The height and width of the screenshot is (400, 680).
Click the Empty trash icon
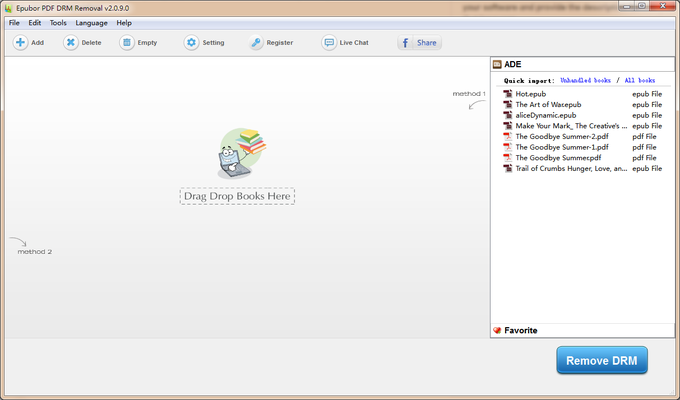click(x=127, y=43)
